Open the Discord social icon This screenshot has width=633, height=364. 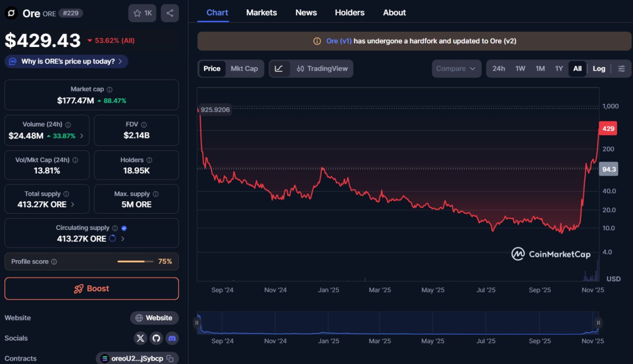click(x=172, y=338)
